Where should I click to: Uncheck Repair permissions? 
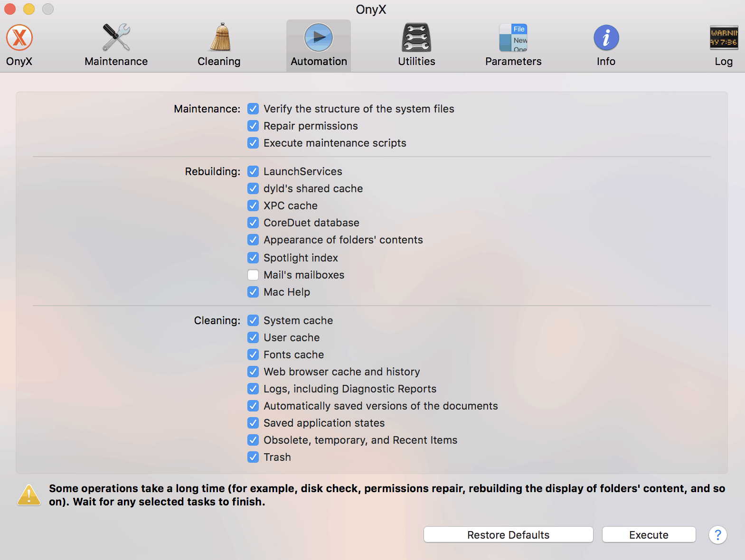(x=254, y=126)
